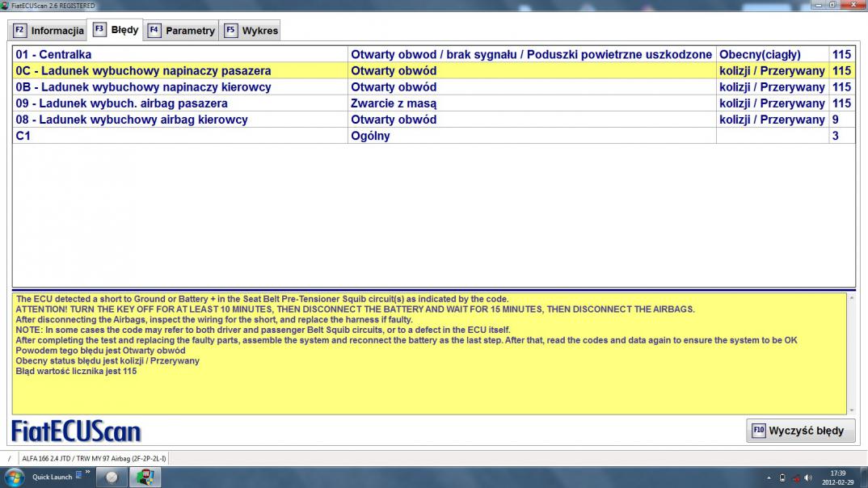The image size is (868, 488).
Task: Click the long 'Poduszki powietrzne uszkodzone' cause cell
Action: point(532,54)
